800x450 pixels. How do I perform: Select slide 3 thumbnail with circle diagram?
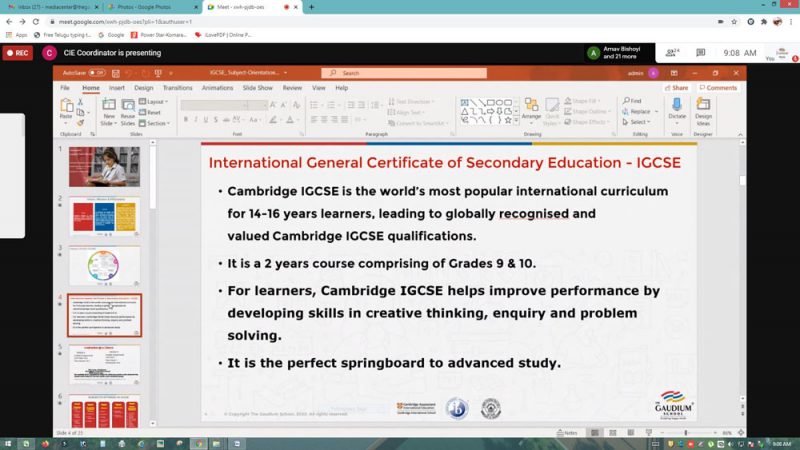pyautogui.click(x=105, y=265)
